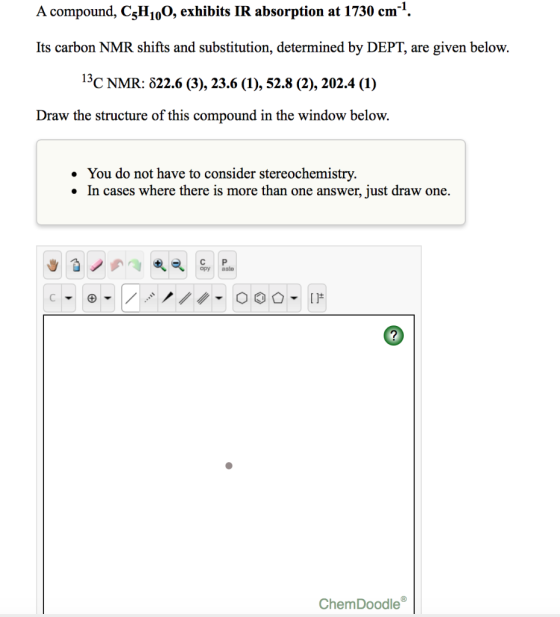Select the double bond tool
The height and width of the screenshot is (617, 560).
(x=185, y=298)
